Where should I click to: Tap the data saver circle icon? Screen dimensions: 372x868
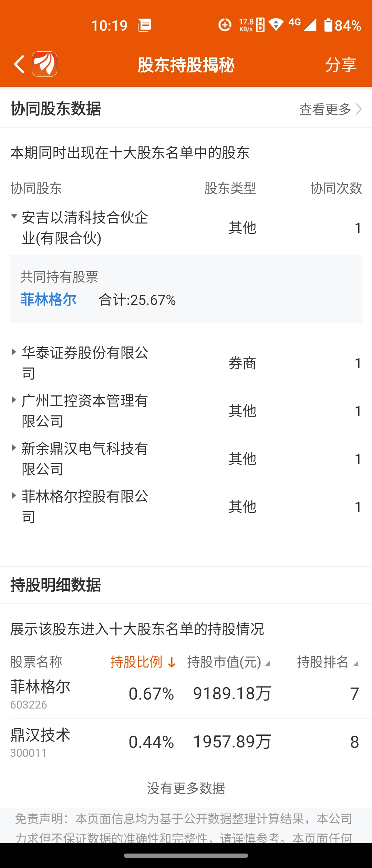(x=225, y=25)
